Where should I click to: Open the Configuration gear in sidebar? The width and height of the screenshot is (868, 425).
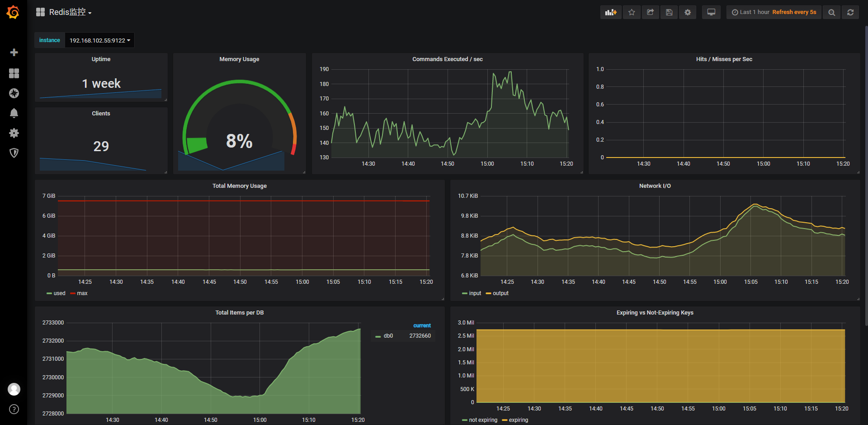(14, 133)
